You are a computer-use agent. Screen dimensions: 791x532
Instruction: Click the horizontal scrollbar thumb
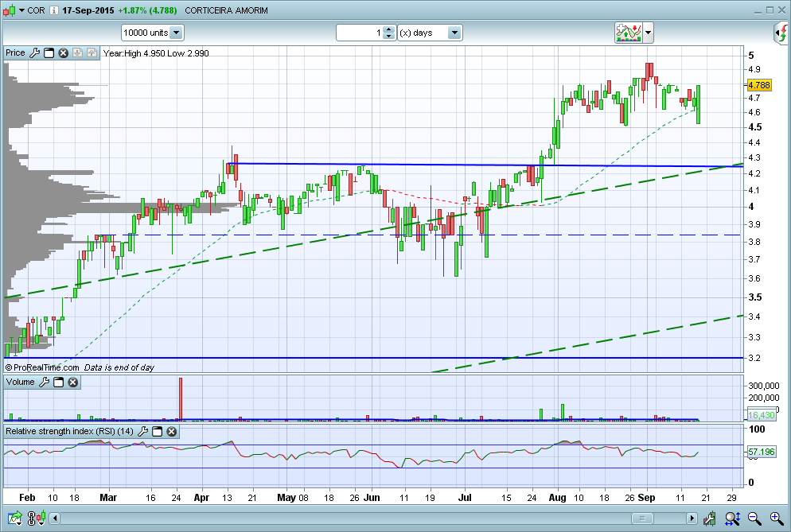point(642,518)
